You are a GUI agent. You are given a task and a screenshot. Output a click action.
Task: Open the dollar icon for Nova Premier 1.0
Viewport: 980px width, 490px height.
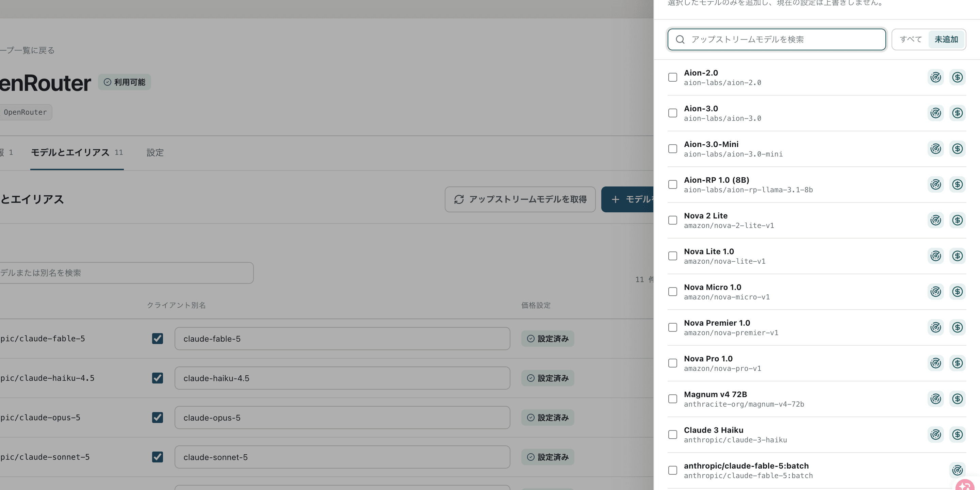click(x=957, y=328)
